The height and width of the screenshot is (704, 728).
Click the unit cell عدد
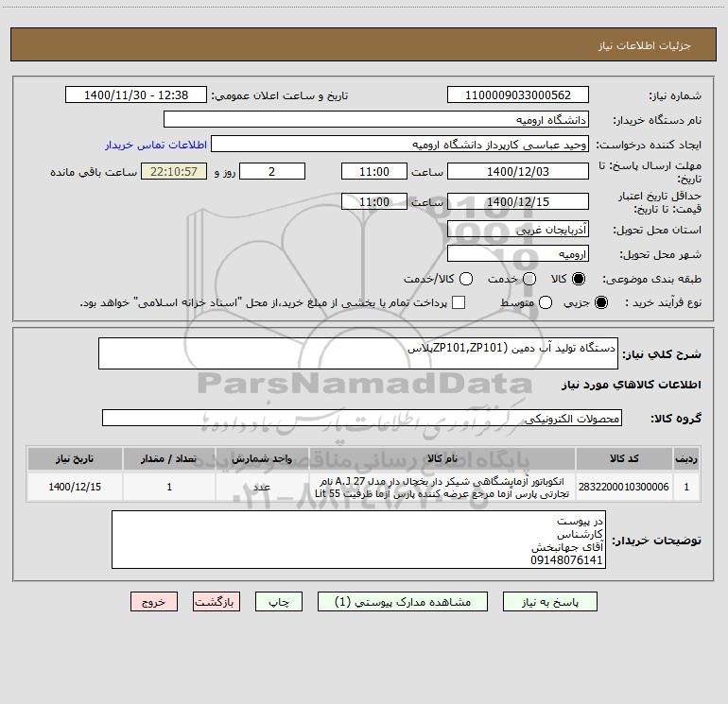coord(262,487)
